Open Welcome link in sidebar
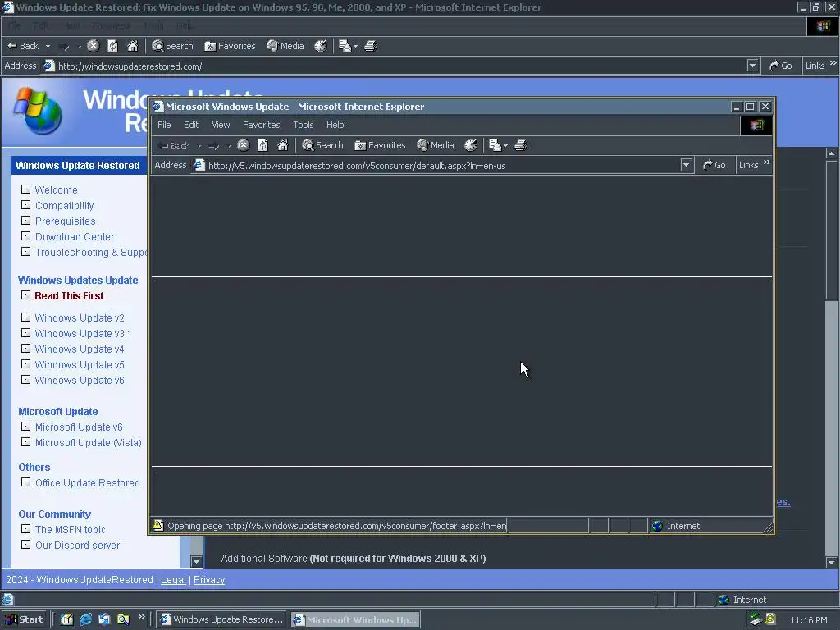This screenshot has width=840, height=630. click(x=57, y=190)
